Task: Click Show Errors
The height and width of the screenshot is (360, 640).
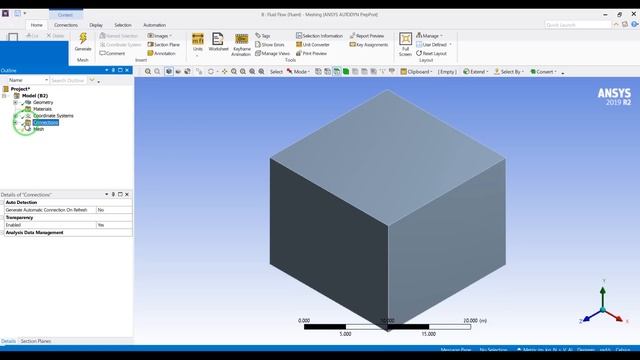Action: tap(269, 44)
